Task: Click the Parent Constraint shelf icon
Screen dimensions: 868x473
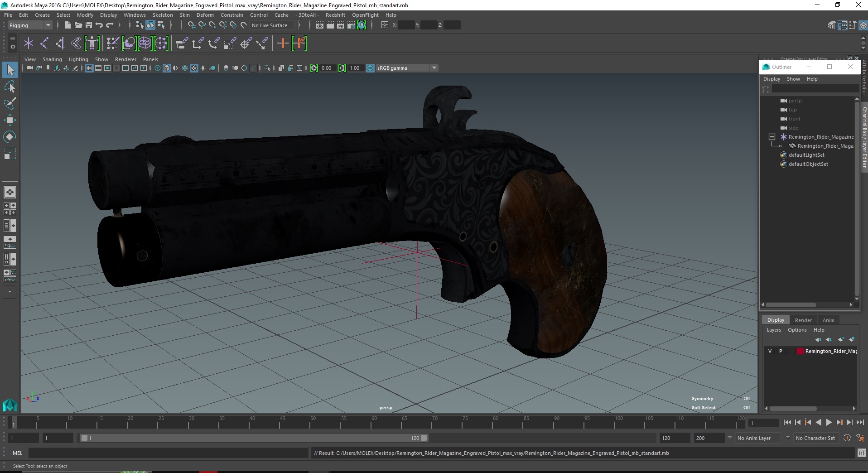Action: click(x=182, y=43)
